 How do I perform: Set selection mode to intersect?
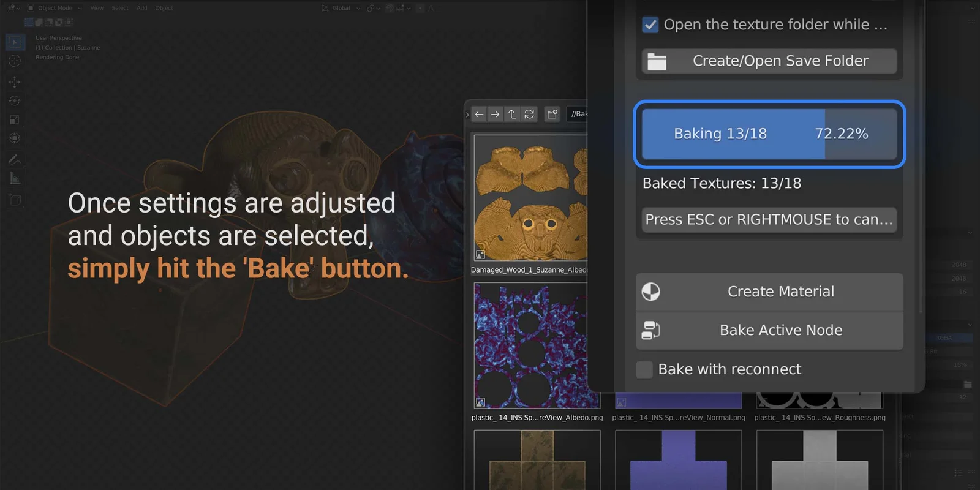[x=69, y=22]
